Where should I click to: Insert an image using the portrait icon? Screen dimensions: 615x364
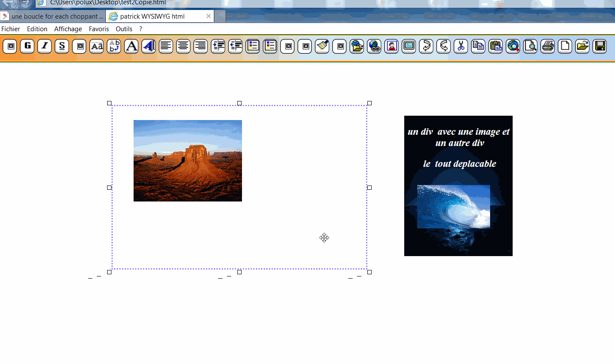392,46
